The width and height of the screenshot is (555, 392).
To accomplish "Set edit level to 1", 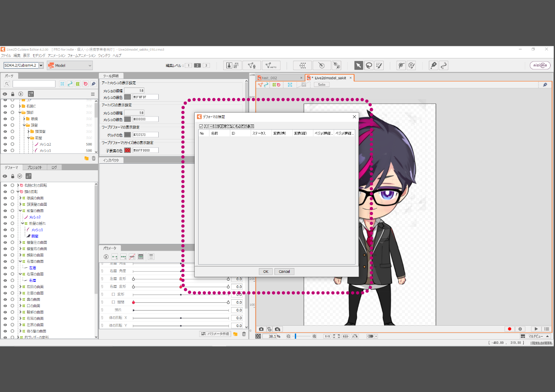I will 188,65.
